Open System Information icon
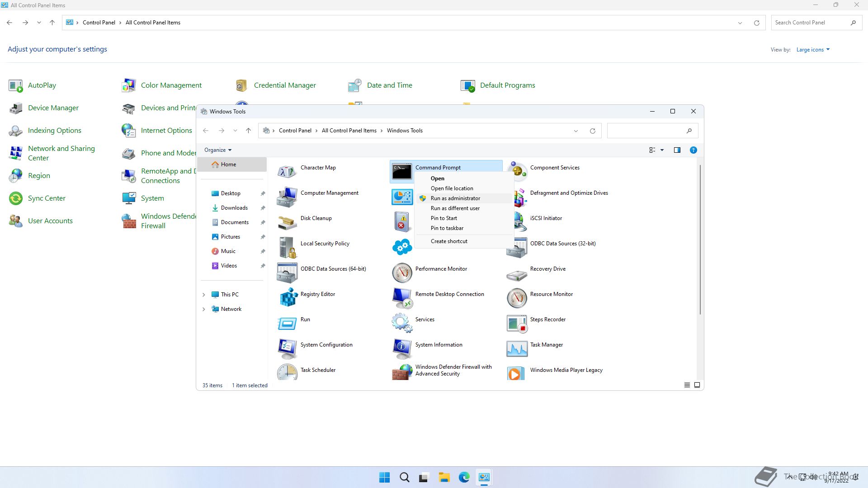The image size is (868, 488). click(402, 349)
